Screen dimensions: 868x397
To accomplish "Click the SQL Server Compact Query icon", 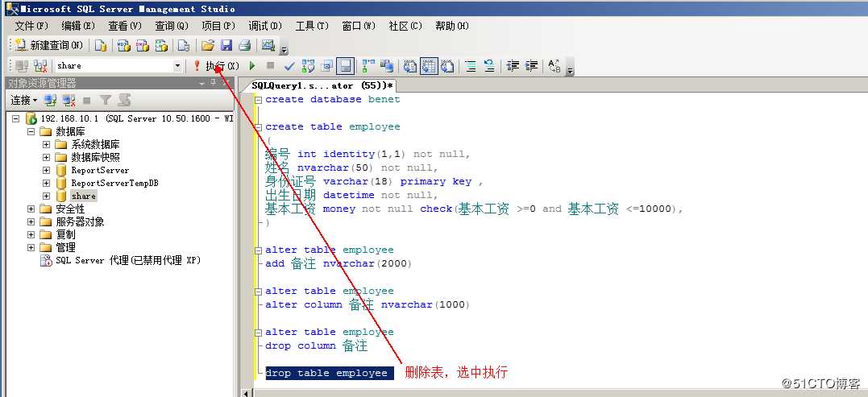I will tap(183, 45).
